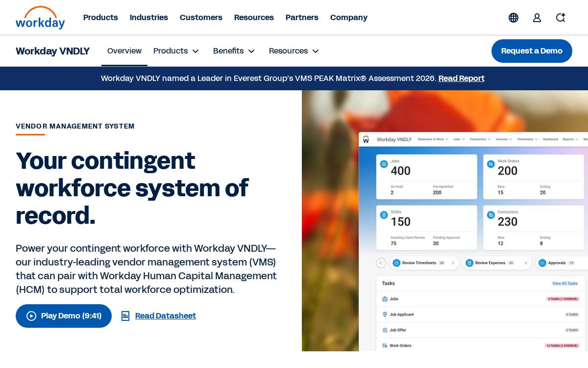
Task: Click the Approvals count badge '19'
Action: [571, 263]
